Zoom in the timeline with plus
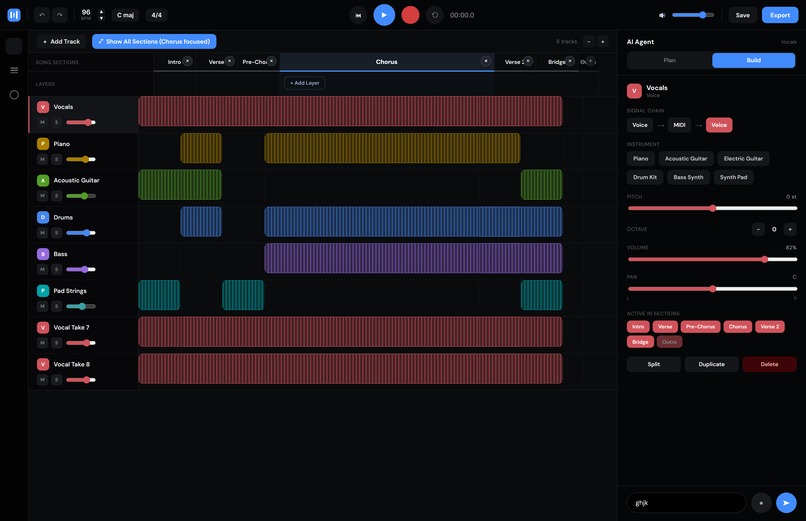 coord(602,42)
